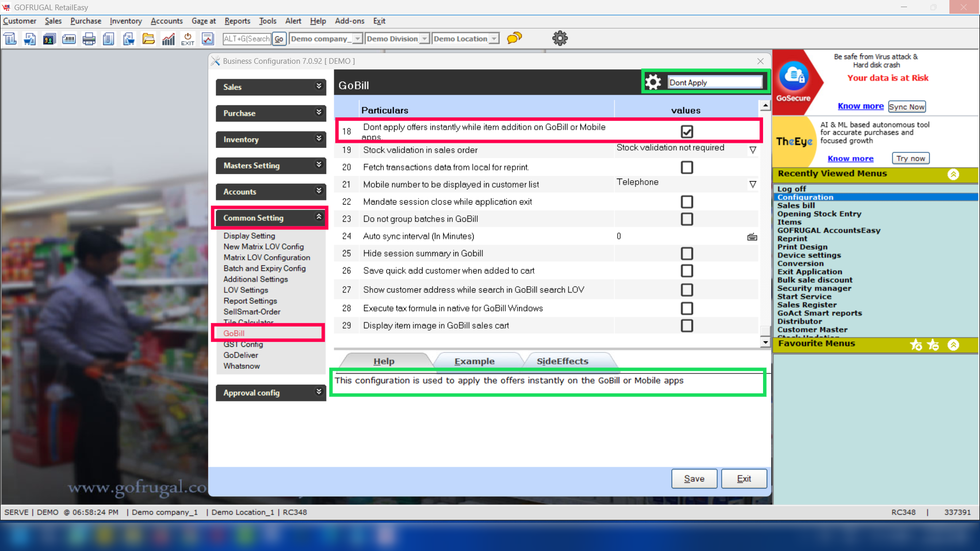
Task: Click the barcode toolbar icon
Action: click(x=69, y=39)
